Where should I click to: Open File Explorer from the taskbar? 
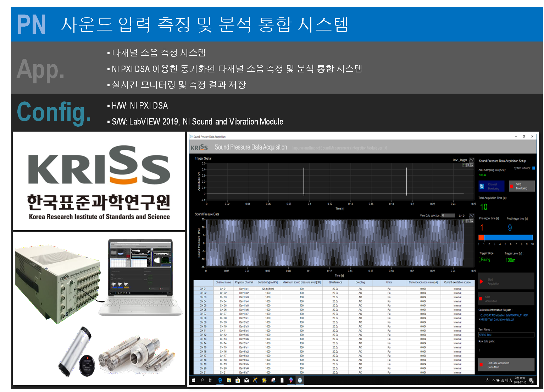coord(229,380)
